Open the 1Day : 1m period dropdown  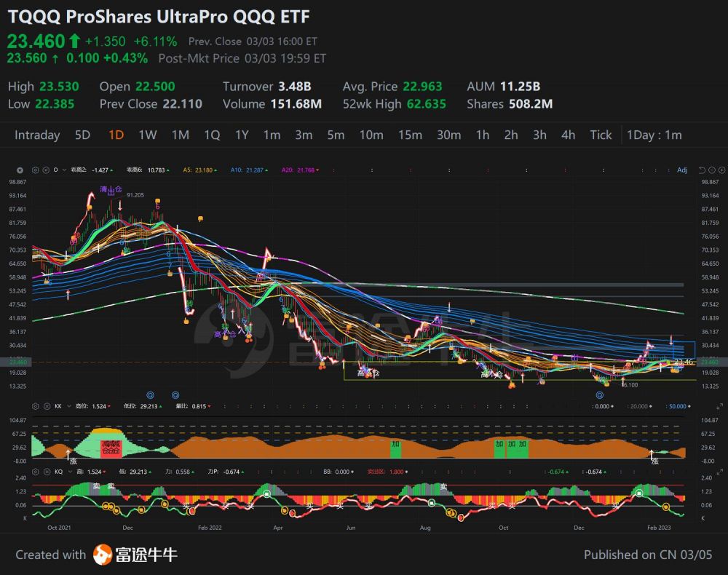[x=654, y=135]
